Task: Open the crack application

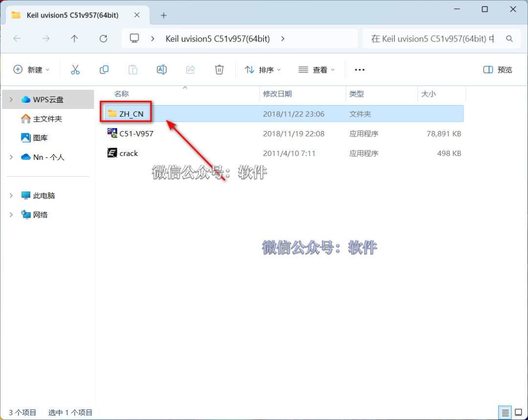Action: (x=128, y=153)
